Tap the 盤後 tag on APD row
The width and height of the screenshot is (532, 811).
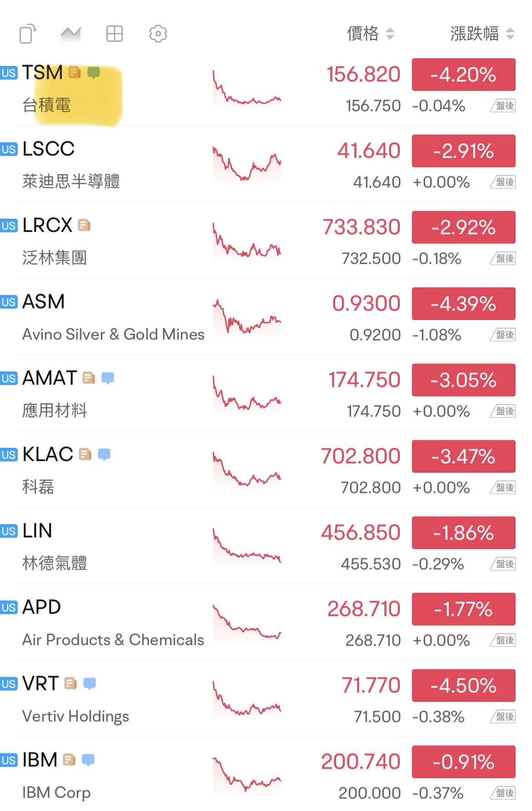click(x=503, y=640)
